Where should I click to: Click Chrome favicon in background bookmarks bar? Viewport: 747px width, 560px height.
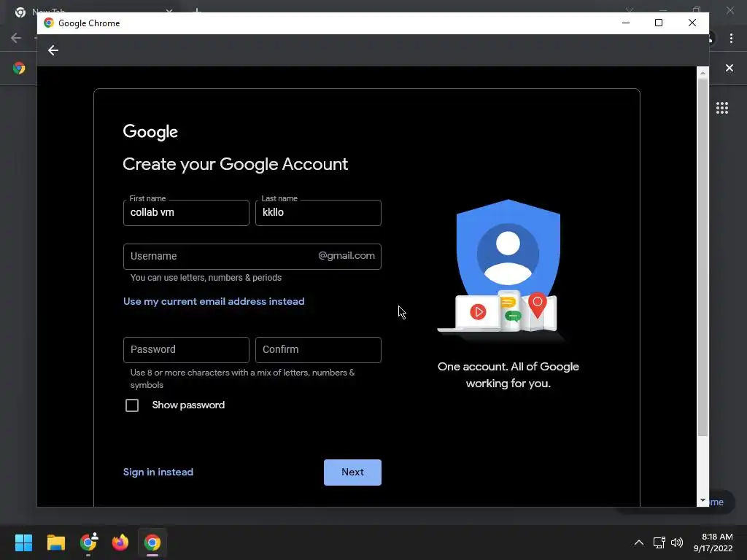(x=19, y=68)
